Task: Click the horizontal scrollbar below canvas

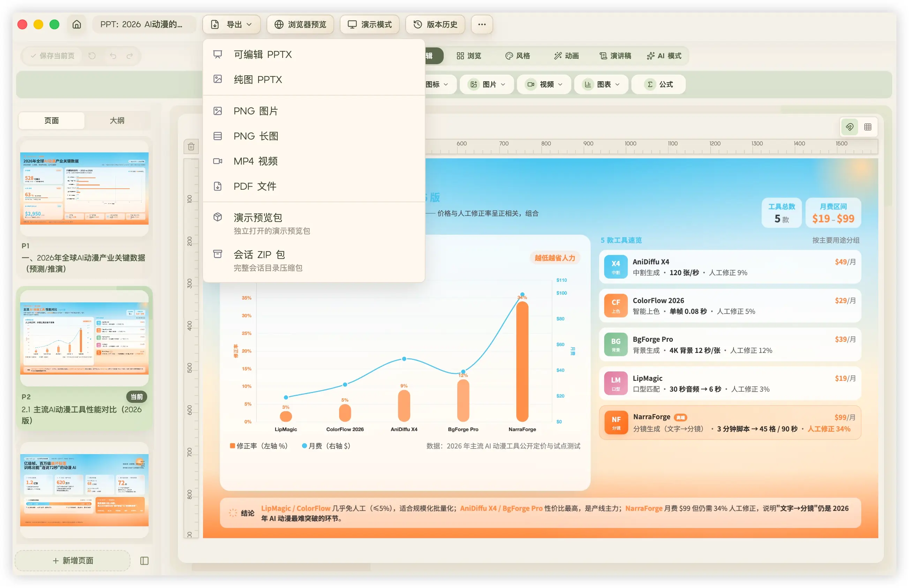Action: (281, 567)
